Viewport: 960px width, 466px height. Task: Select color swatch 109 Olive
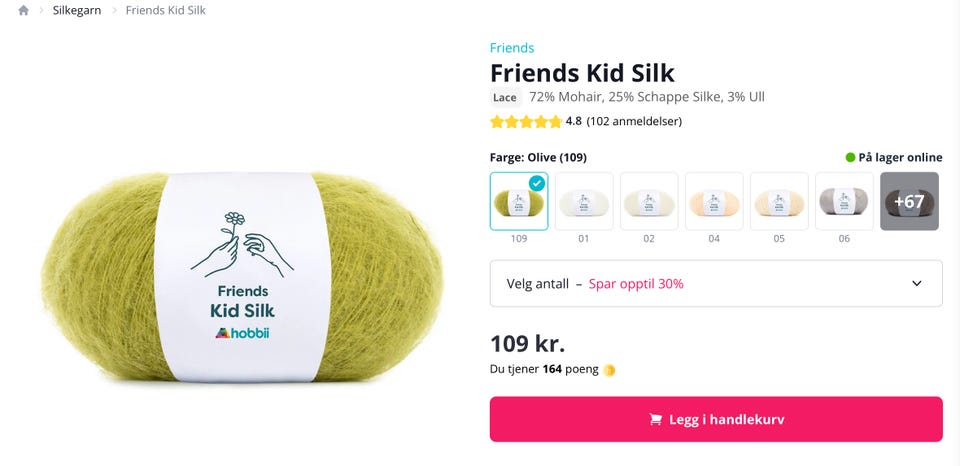519,201
